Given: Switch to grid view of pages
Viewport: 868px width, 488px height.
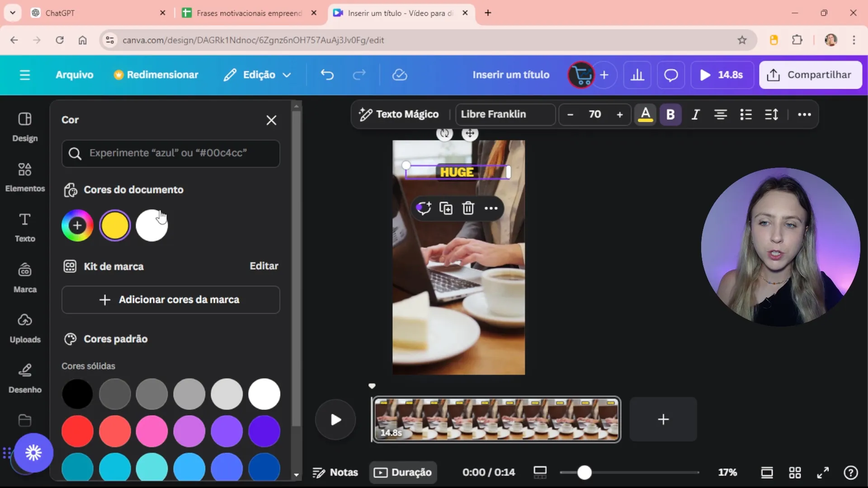Looking at the screenshot, I should point(795,473).
